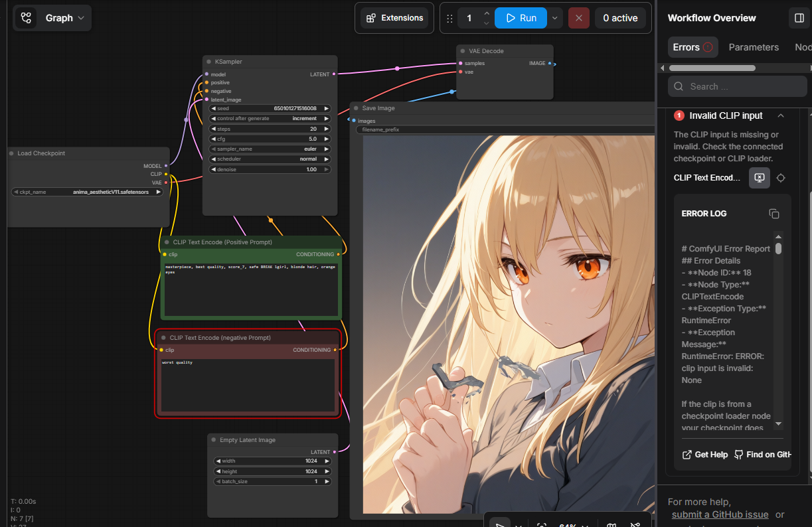The image size is (812, 527).
Task: Click the Search field in Workflow Overview
Action: coord(737,86)
